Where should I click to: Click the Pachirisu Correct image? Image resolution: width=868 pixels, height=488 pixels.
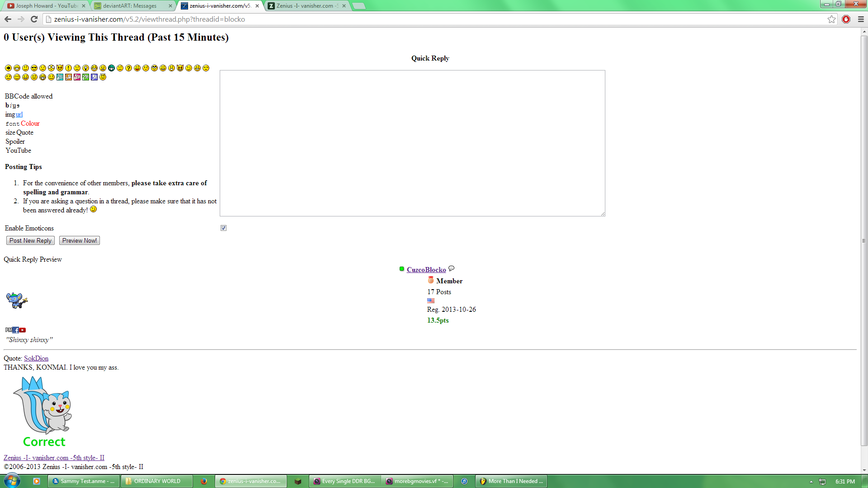click(x=43, y=411)
